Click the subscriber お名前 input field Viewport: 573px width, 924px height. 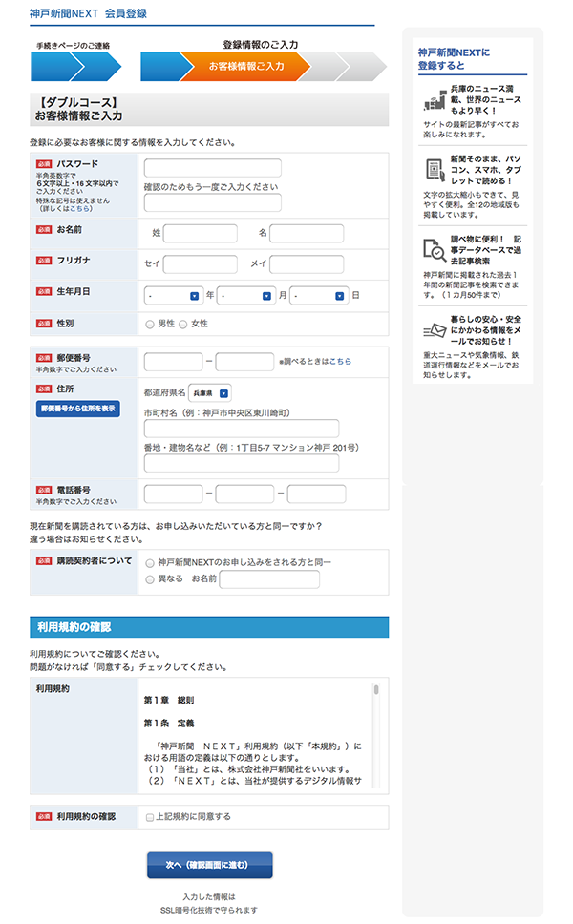click(x=269, y=579)
